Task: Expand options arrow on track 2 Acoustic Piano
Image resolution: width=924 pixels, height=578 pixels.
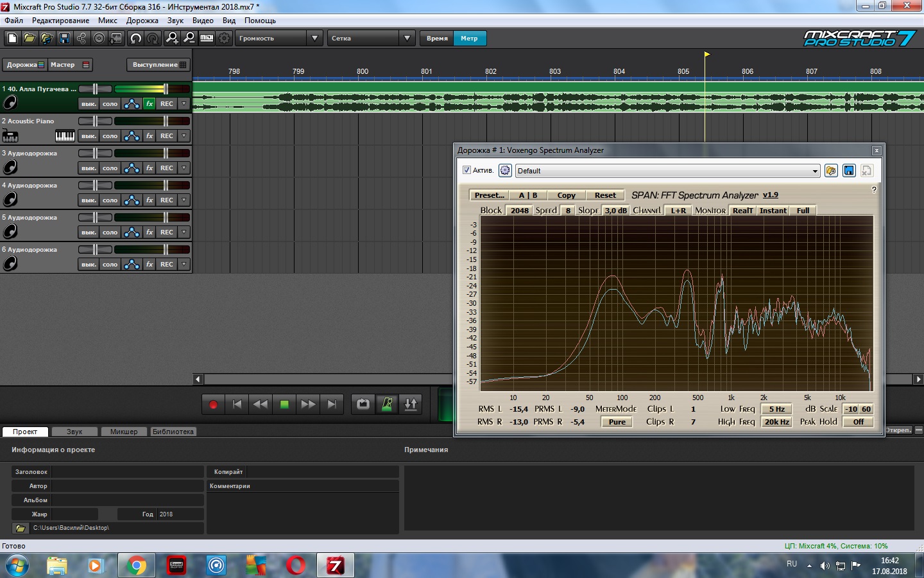Action: [184, 136]
